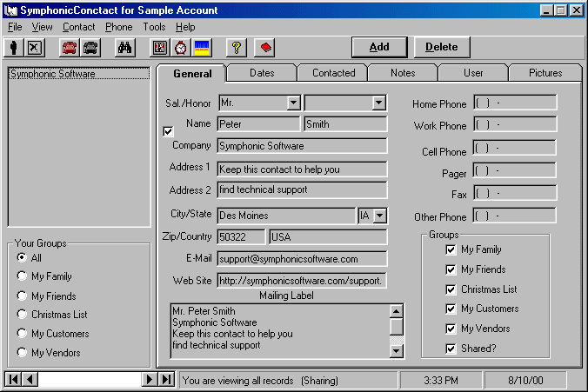Select the All radio button
Screen dimensions: 588x392
point(22,257)
